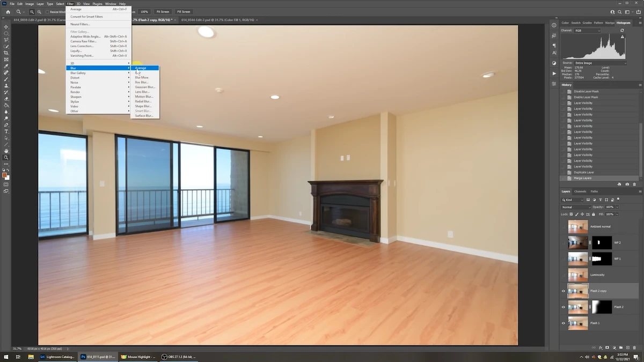This screenshot has width=644, height=362.
Task: Open Lightroom Classic from the taskbar
Action: tap(57, 357)
